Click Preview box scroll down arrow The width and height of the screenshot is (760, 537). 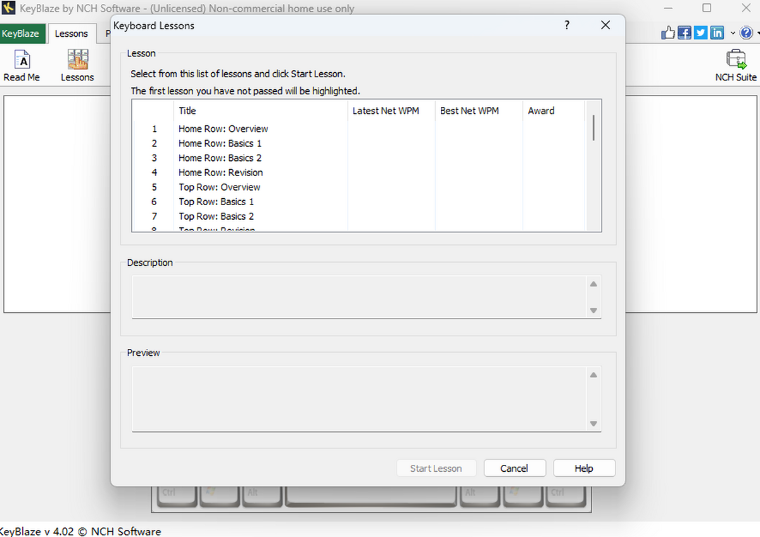point(593,424)
